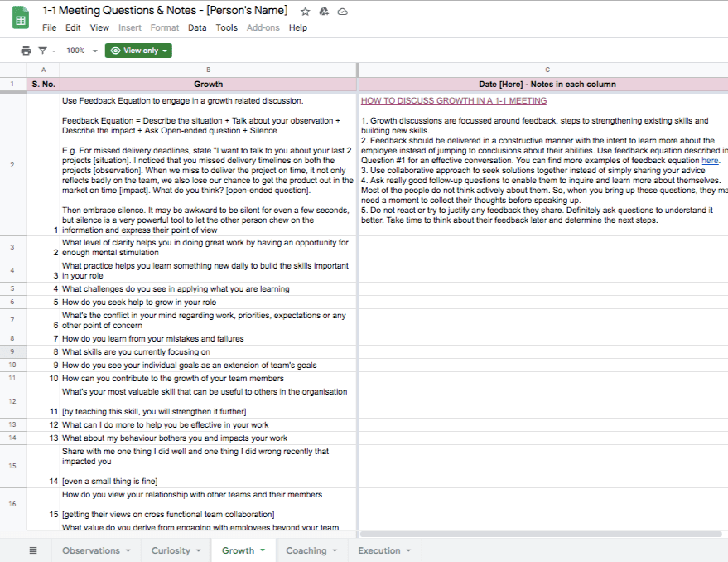Viewport: 728px width, 562px height.
Task: Select cell 'Share with me one thing'
Action: pyautogui.click(x=209, y=466)
